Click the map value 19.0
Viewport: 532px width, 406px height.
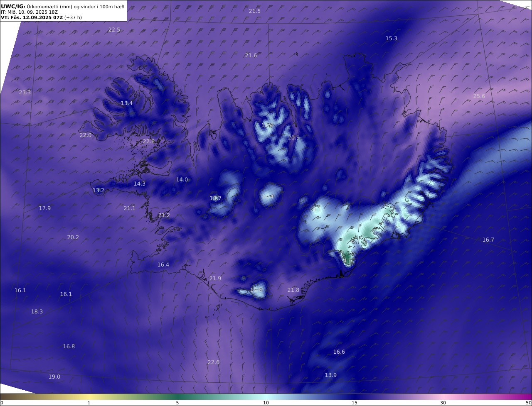point(54,377)
